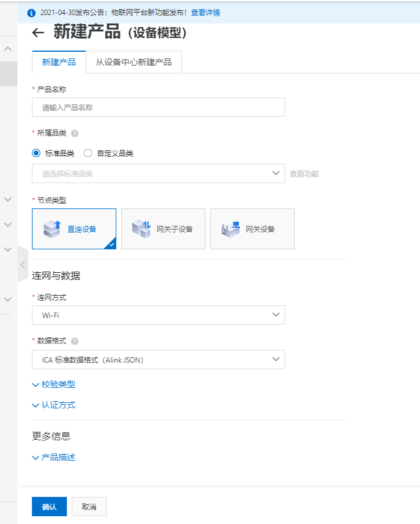Select the 网关设备 node type card
Viewport: 420px width, 524px height.
(x=252, y=229)
